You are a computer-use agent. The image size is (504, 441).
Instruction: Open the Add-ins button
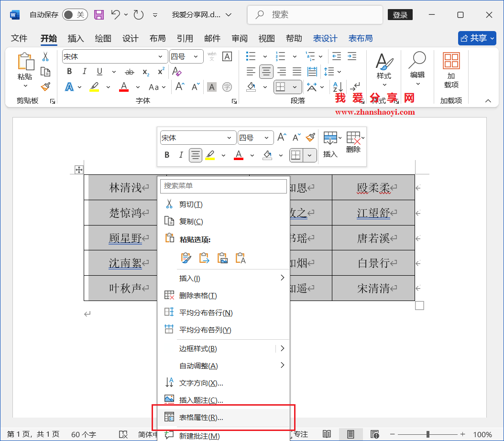451,70
